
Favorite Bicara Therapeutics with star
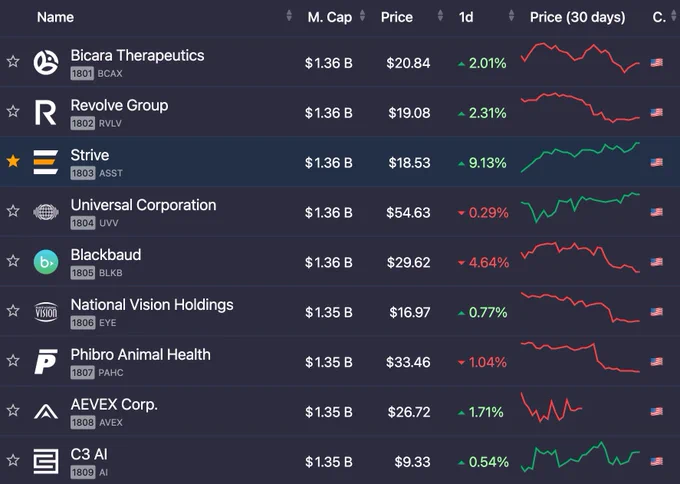13,62
